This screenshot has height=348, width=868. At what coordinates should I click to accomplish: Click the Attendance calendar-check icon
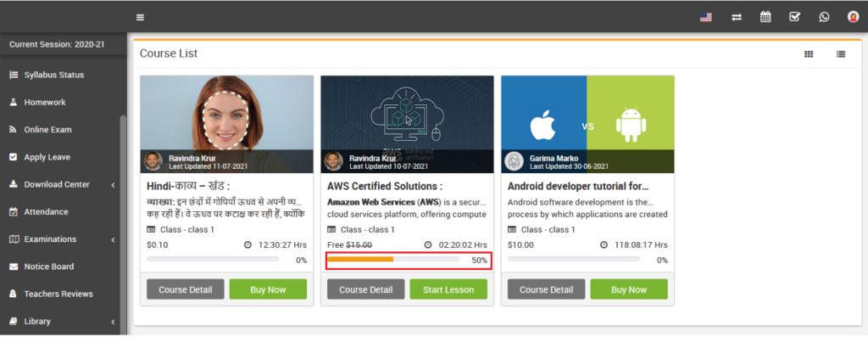click(x=14, y=211)
